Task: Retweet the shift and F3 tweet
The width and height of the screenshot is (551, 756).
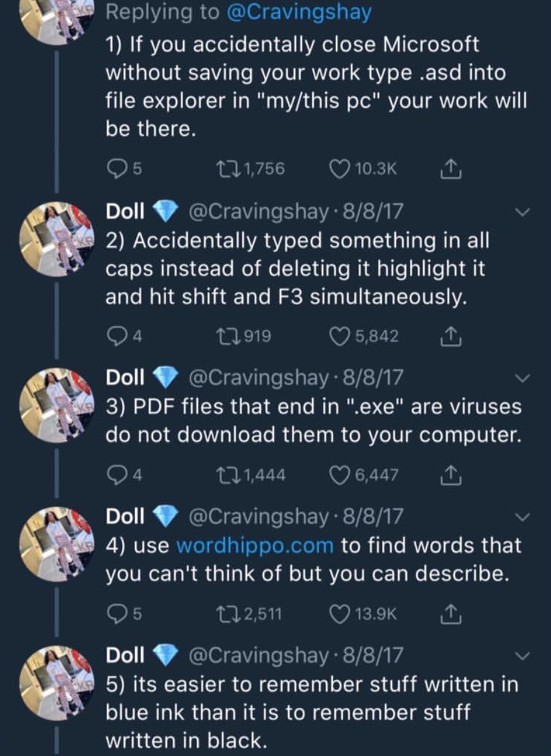Action: [x=229, y=335]
